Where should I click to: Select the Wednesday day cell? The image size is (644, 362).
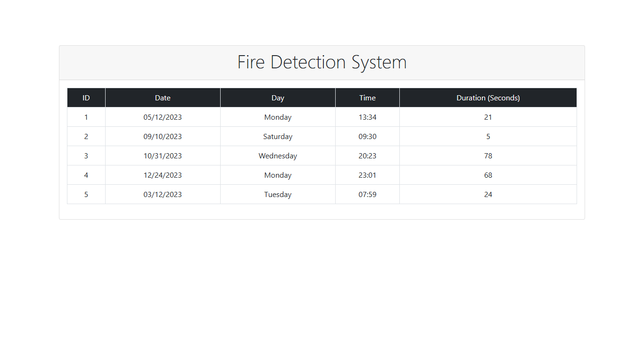click(x=278, y=156)
